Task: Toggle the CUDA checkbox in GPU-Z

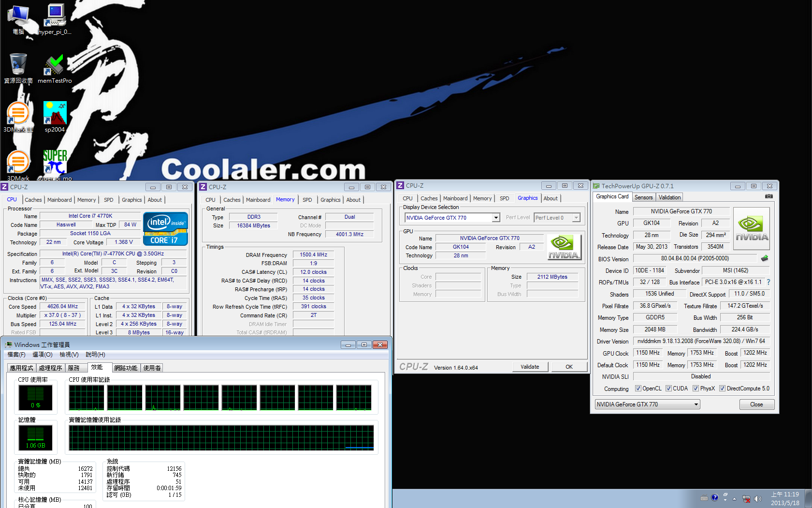Action: [x=668, y=388]
